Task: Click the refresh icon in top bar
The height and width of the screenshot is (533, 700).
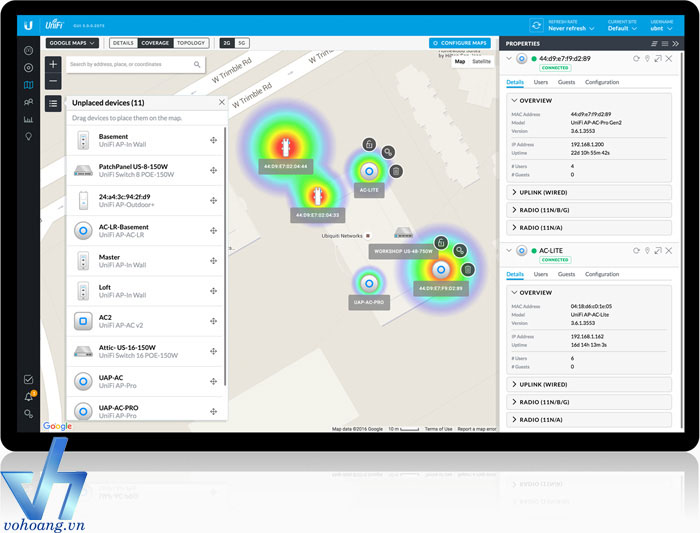Action: coord(537,25)
